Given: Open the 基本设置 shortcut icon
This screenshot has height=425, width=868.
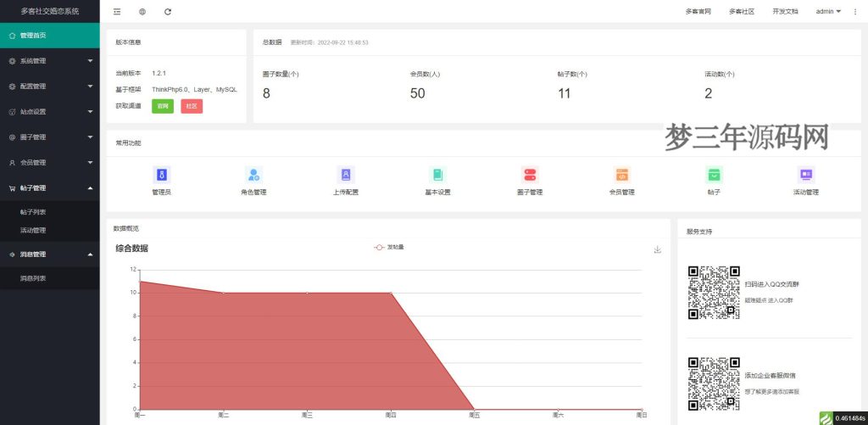Looking at the screenshot, I should click(x=438, y=175).
